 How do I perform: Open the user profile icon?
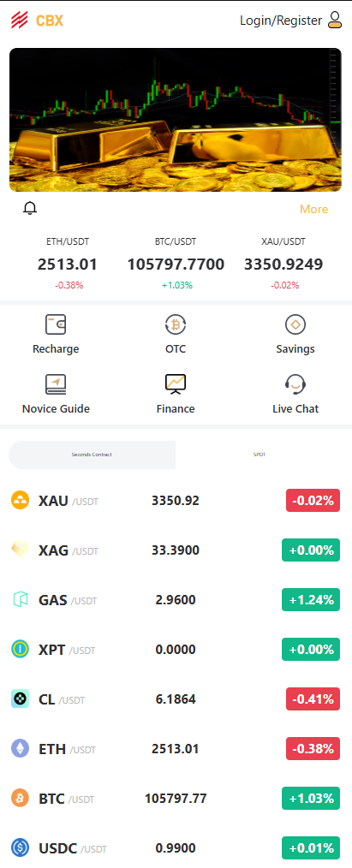pyautogui.click(x=335, y=21)
